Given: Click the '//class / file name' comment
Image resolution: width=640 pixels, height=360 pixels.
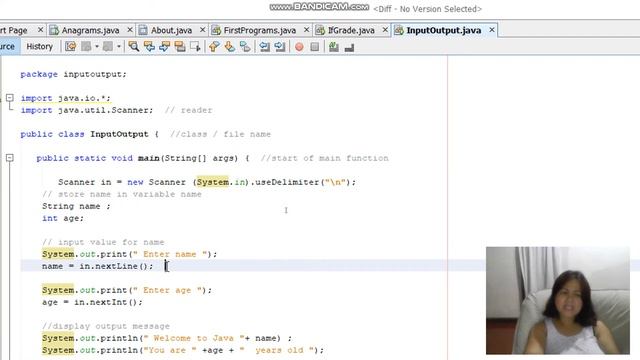Looking at the screenshot, I should tap(220, 134).
